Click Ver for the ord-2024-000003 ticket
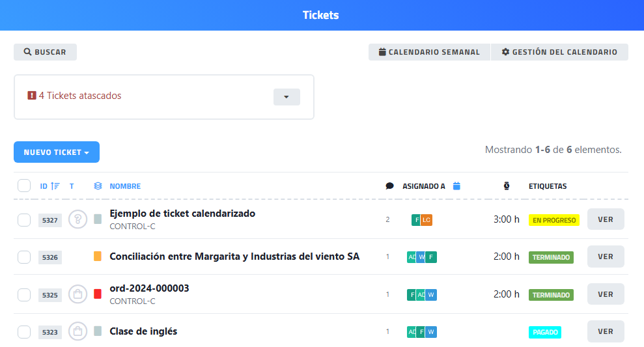This screenshot has height=347, width=644. pos(606,294)
